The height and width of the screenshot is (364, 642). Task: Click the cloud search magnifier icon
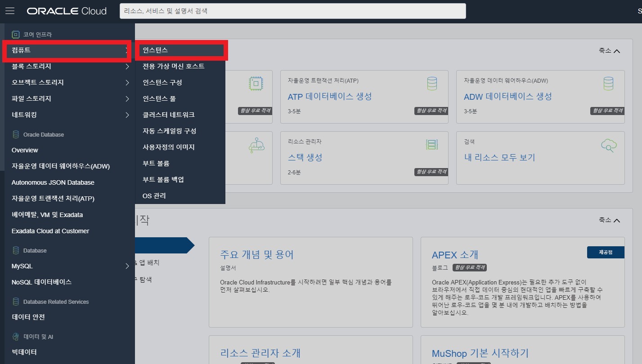point(608,145)
